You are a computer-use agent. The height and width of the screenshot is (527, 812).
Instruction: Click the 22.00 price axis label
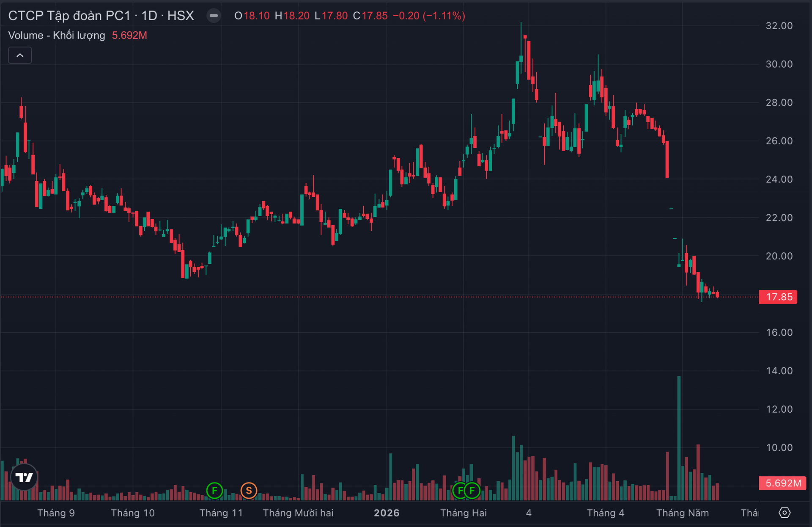[779, 218]
